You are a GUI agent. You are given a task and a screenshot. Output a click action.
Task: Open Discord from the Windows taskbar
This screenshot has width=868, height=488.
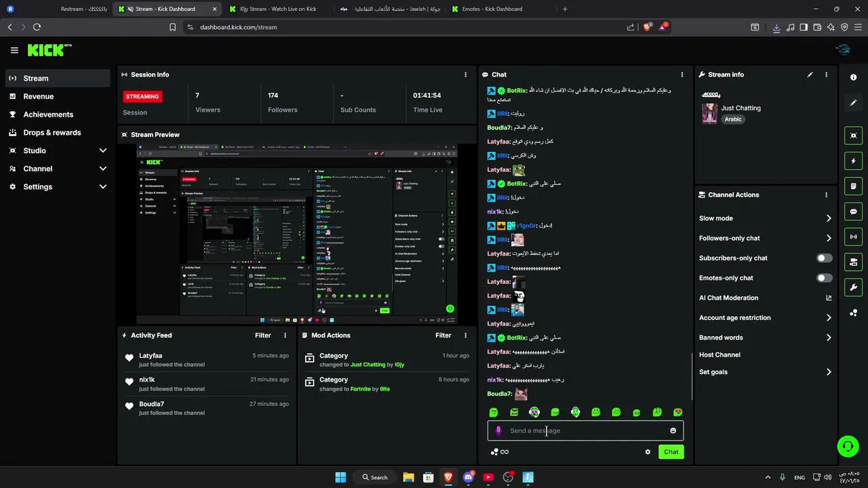click(x=468, y=477)
